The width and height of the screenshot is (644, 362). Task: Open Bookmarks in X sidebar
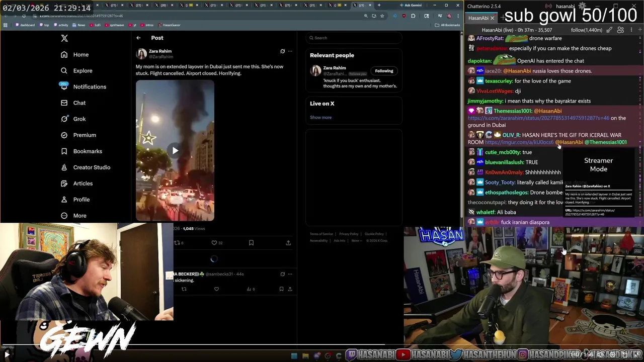(x=82, y=151)
